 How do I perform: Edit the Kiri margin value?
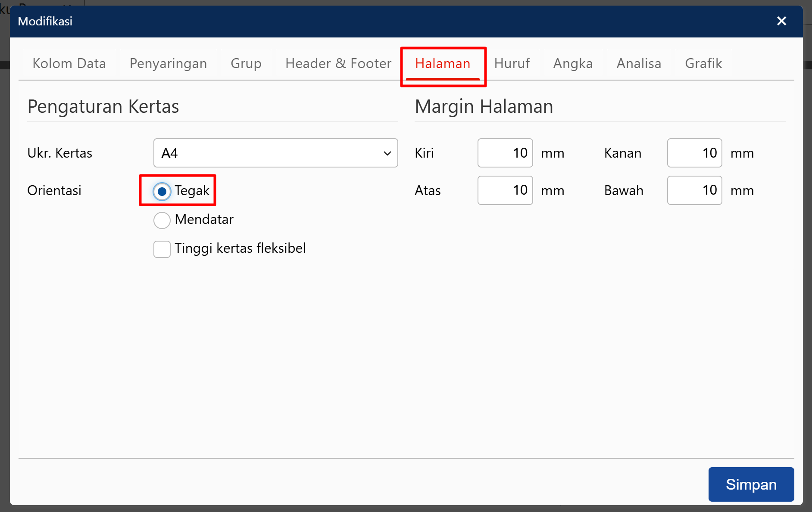click(505, 153)
